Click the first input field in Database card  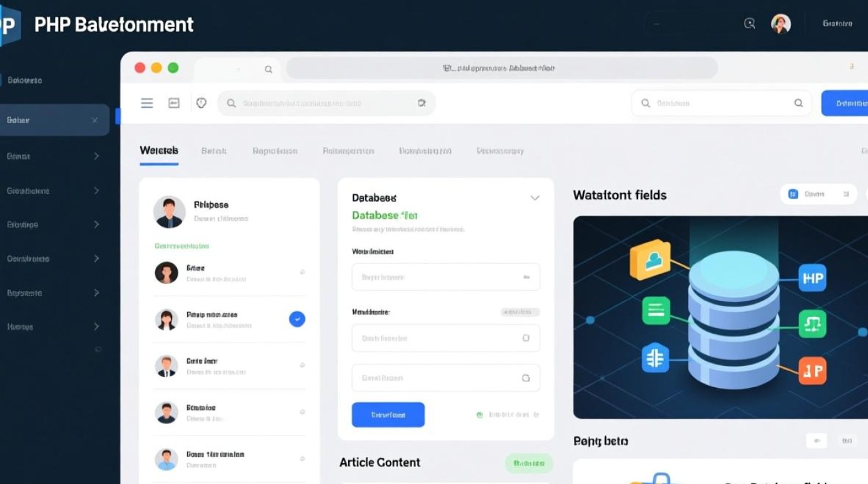point(446,277)
